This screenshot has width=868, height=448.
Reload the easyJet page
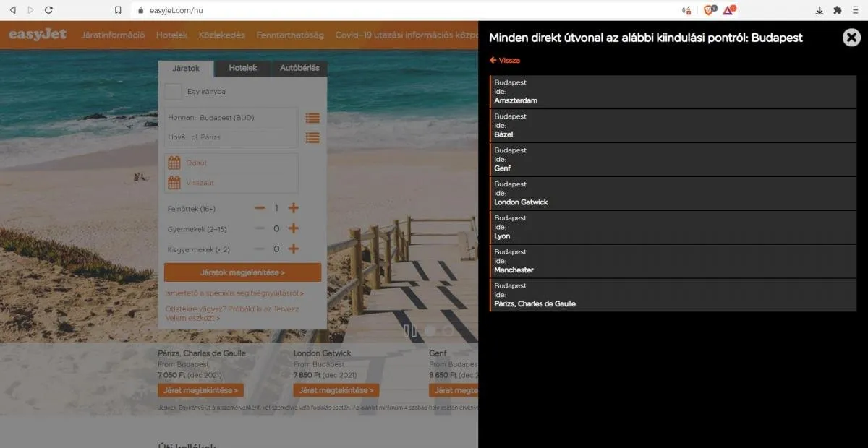coord(48,10)
